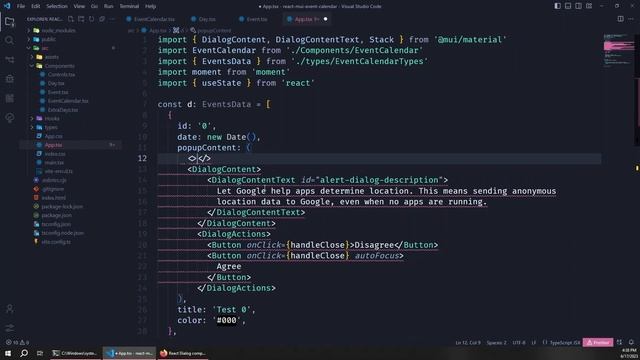Switch to the command prompt taskbar window
Viewport: 640px width, 360px height.
(x=75, y=353)
